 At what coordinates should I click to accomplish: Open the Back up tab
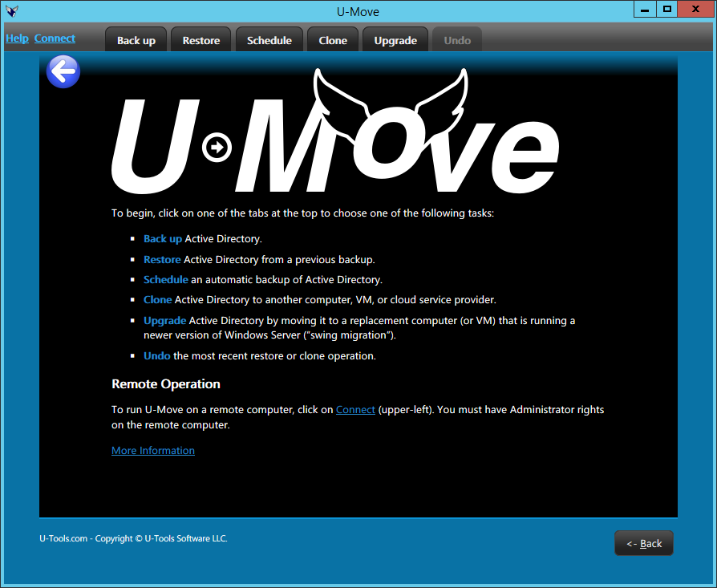point(136,40)
